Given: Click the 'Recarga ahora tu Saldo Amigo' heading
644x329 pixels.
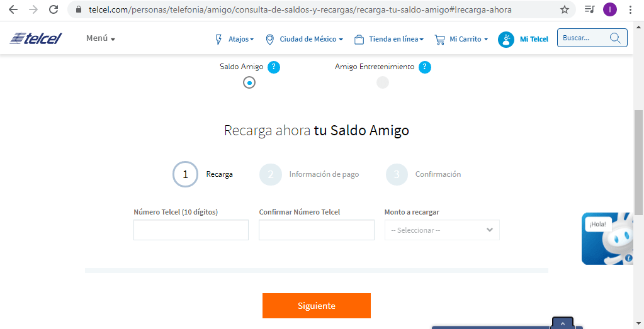Looking at the screenshot, I should pyautogui.click(x=317, y=130).
